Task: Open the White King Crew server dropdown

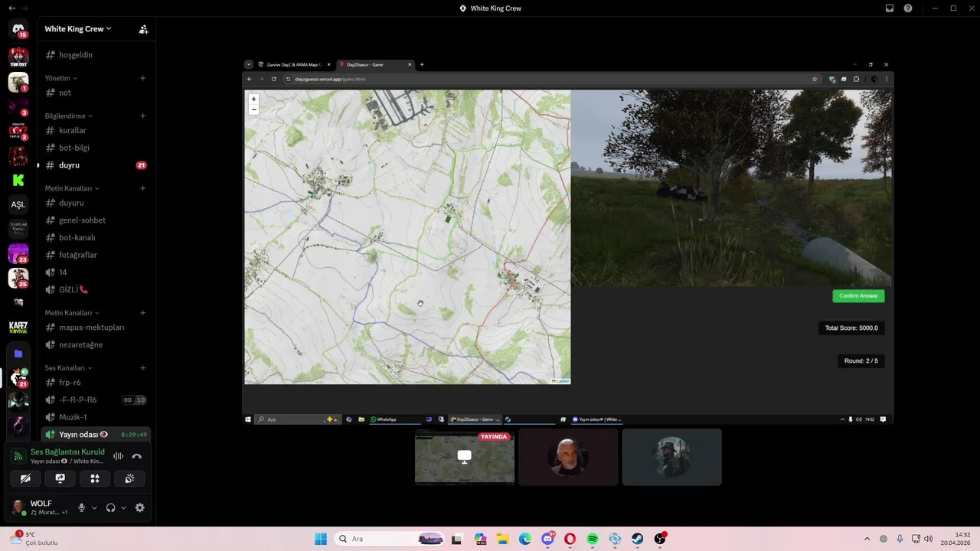Action: click(x=78, y=29)
